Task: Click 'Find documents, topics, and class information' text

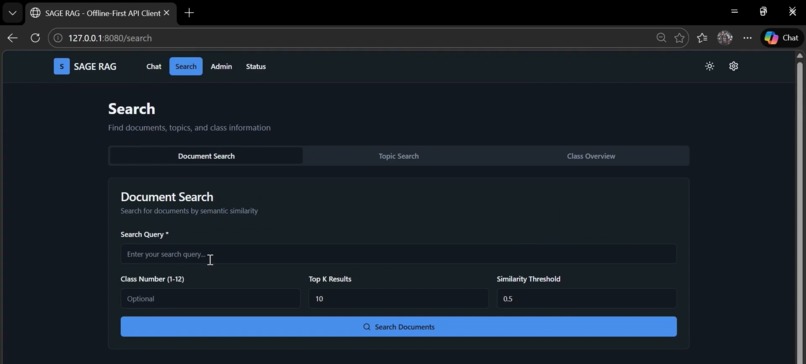Action: tap(189, 128)
